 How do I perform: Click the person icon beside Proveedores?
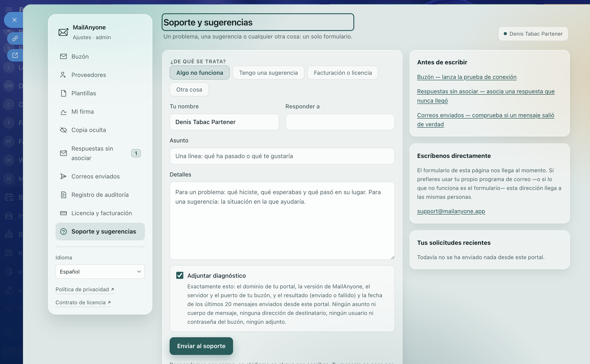(63, 75)
